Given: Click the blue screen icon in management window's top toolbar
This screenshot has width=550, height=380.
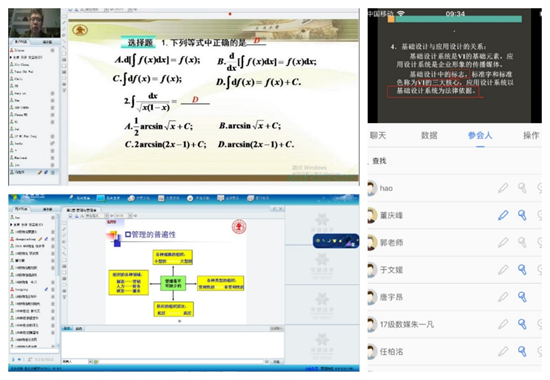Looking at the screenshot, I should coord(101,198).
